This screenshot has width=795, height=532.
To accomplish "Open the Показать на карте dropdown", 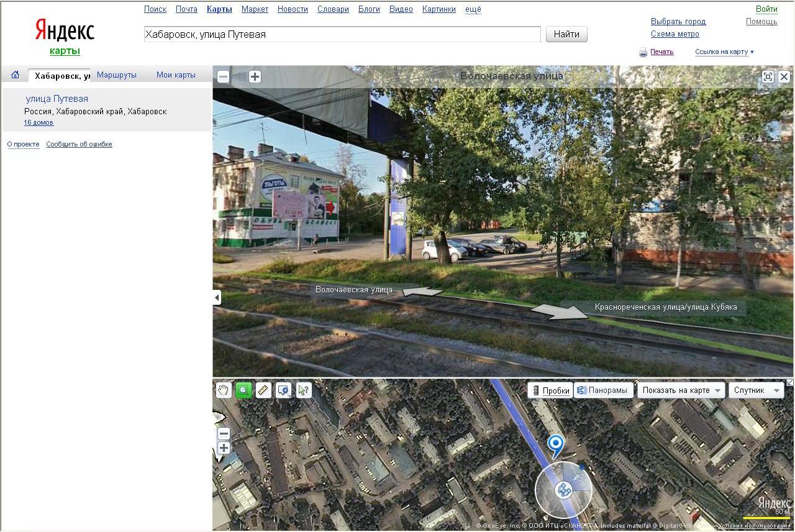I will coord(681,390).
